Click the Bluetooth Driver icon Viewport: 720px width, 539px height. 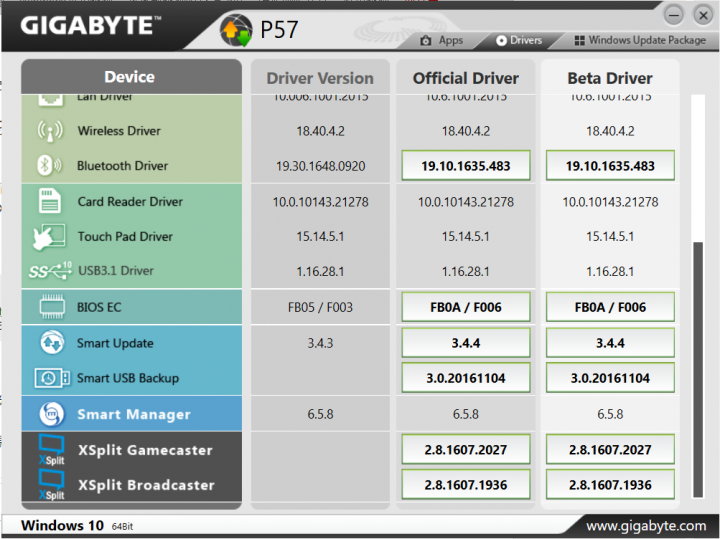pos(50,166)
